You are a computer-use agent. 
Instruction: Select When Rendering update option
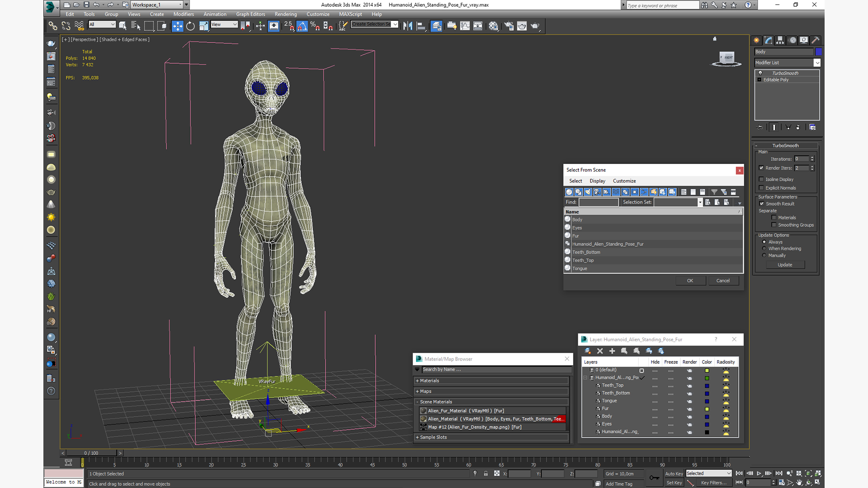pos(764,249)
